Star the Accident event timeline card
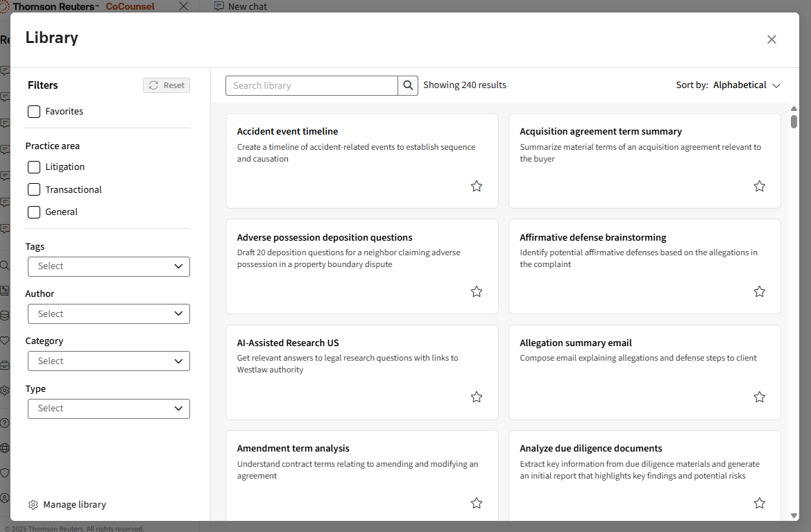This screenshot has height=532, width=811. [477, 186]
